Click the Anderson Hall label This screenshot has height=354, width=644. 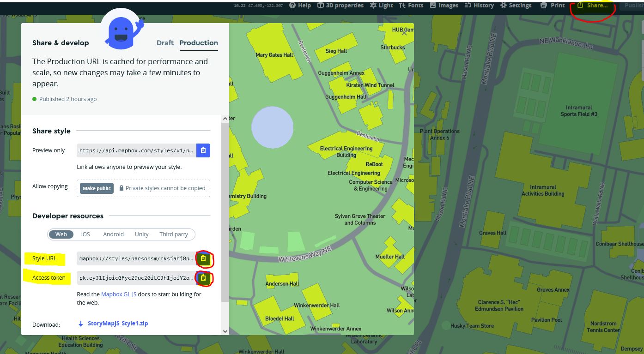coord(282,284)
